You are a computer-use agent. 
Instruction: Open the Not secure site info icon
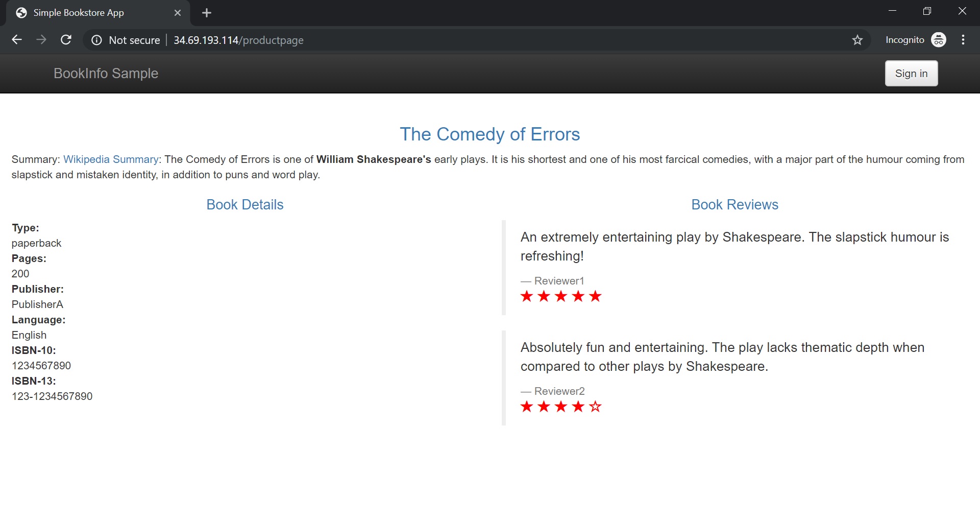[96, 40]
